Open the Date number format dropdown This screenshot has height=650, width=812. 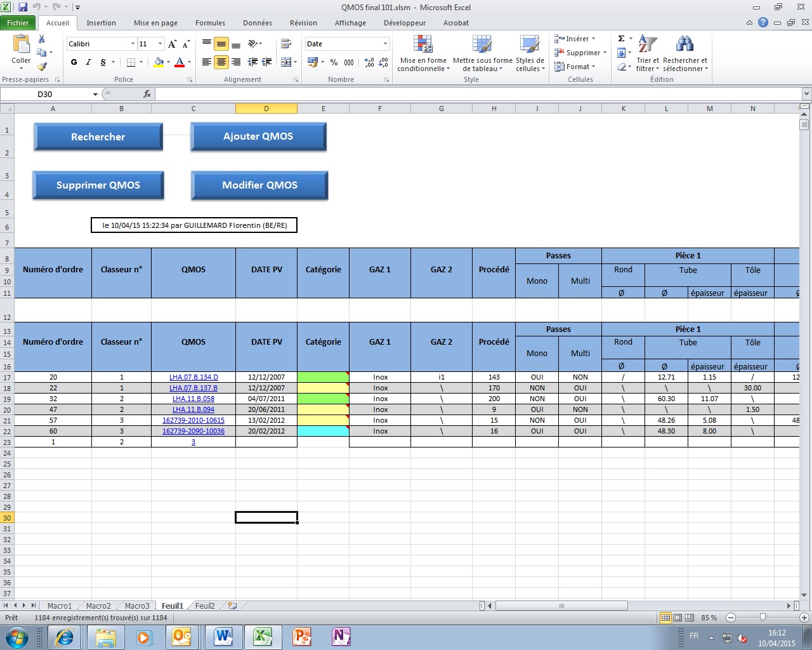click(x=385, y=44)
